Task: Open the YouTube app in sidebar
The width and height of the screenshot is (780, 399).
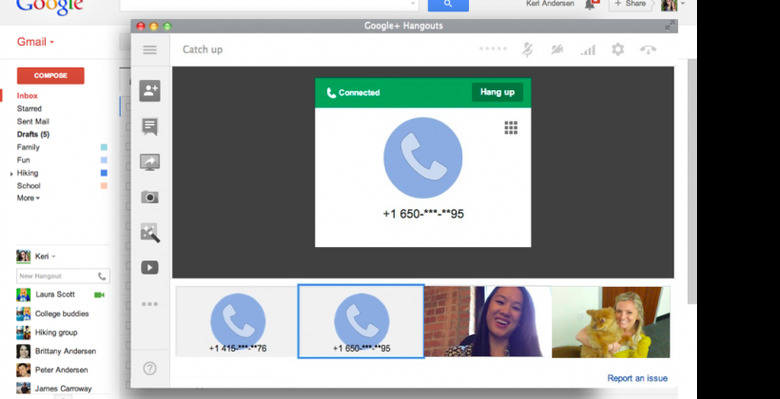Action: [150, 268]
